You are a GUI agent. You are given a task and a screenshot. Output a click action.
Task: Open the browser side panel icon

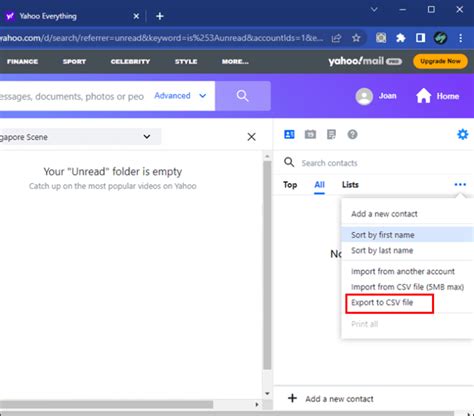pyautogui.click(x=420, y=38)
